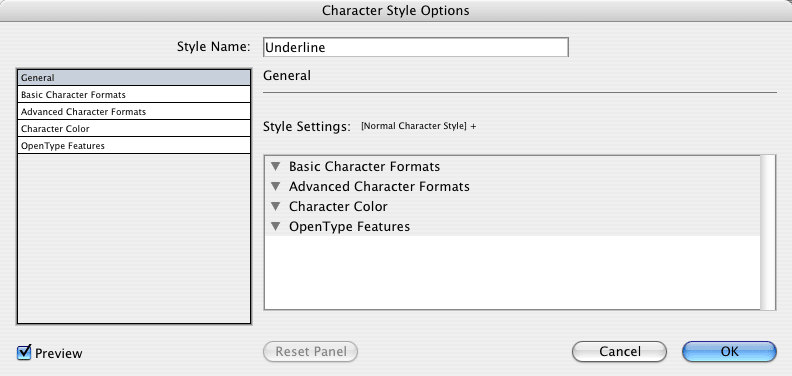
Task: Click the "Advanced Character Formats" settings row label
Action: (x=379, y=186)
